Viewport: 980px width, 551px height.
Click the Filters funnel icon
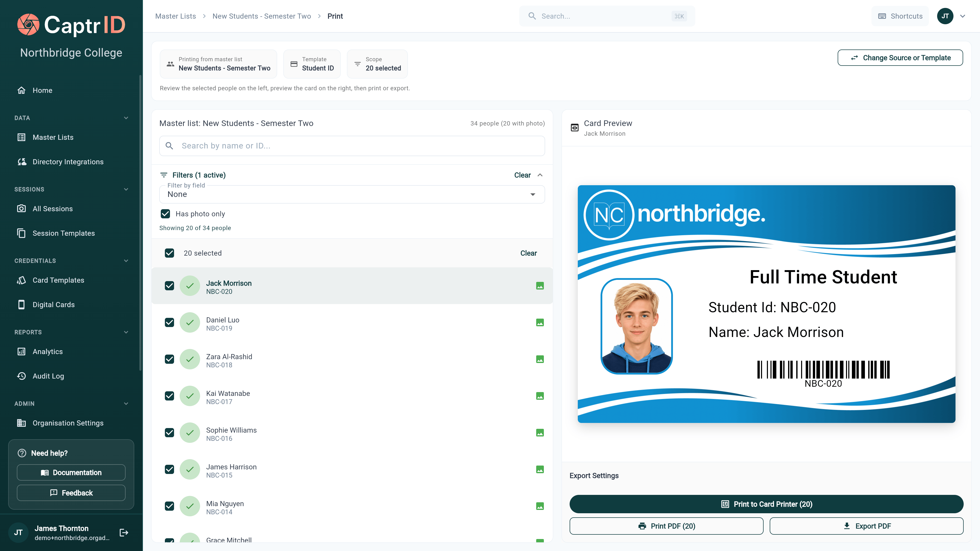click(164, 175)
